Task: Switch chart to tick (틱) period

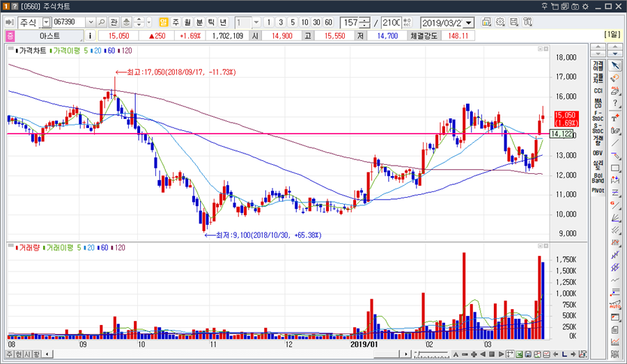Action: (x=211, y=22)
